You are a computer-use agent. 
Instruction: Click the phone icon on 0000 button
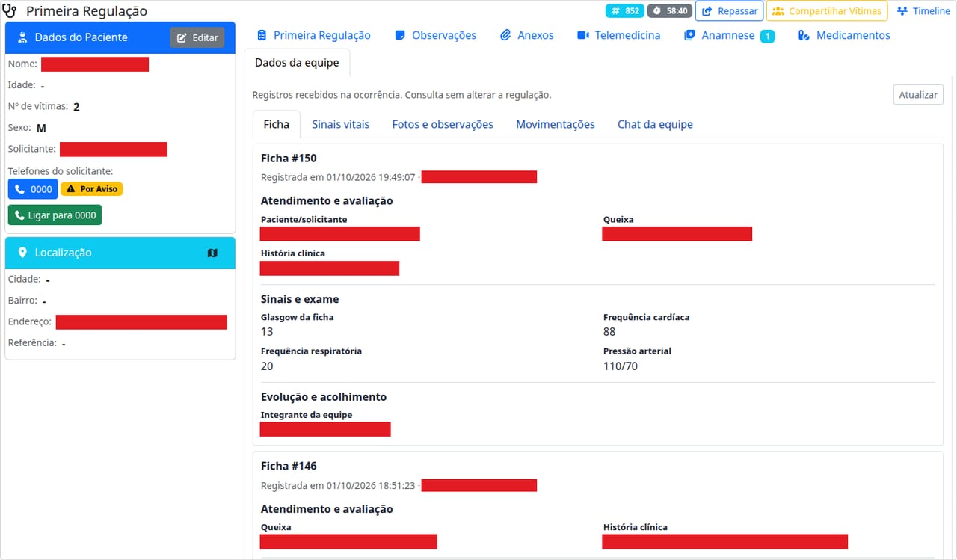point(20,189)
